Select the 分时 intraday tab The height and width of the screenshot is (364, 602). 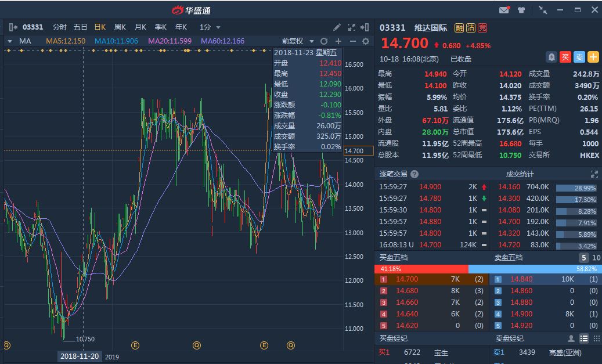point(60,27)
